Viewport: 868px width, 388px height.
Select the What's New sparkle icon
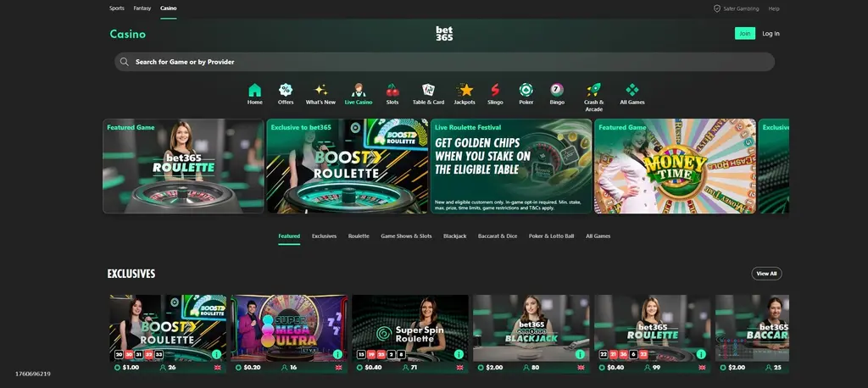tap(320, 90)
